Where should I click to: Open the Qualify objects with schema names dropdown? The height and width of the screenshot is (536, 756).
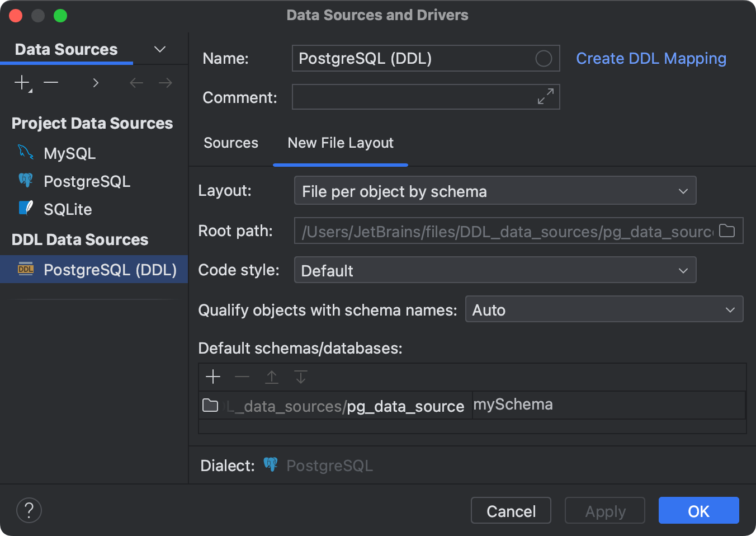(x=730, y=309)
